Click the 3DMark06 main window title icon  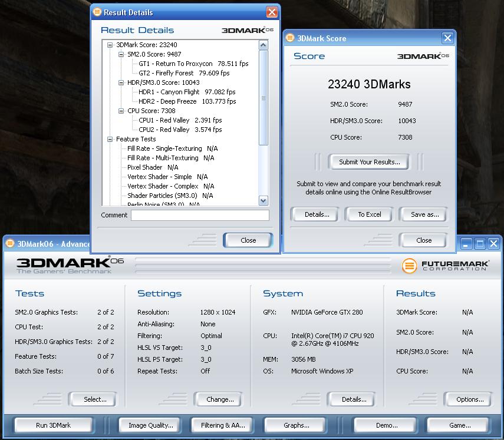[x=10, y=244]
